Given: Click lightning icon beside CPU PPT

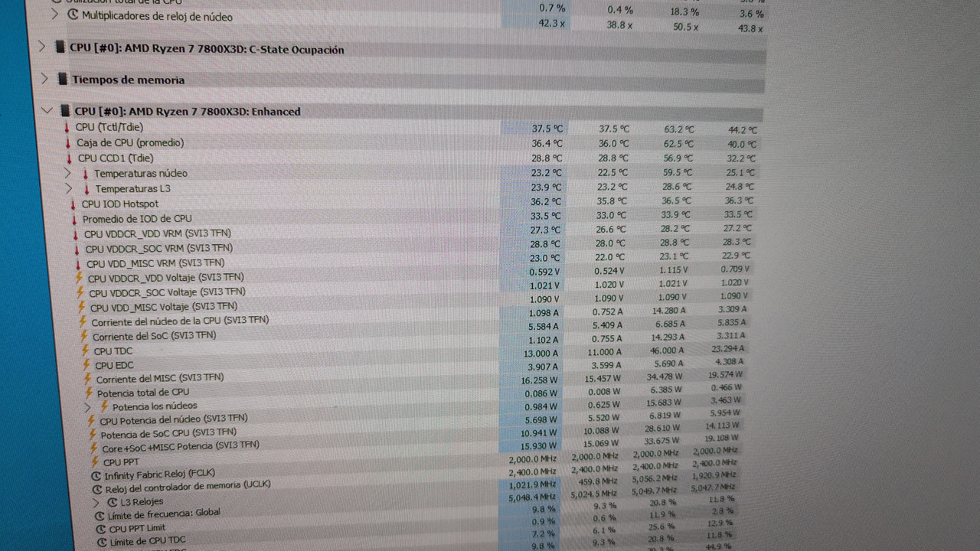Looking at the screenshot, I should click(95, 461).
